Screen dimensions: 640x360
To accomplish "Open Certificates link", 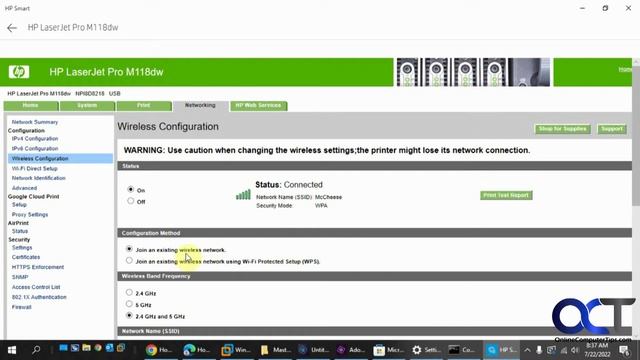I will 26,257.
